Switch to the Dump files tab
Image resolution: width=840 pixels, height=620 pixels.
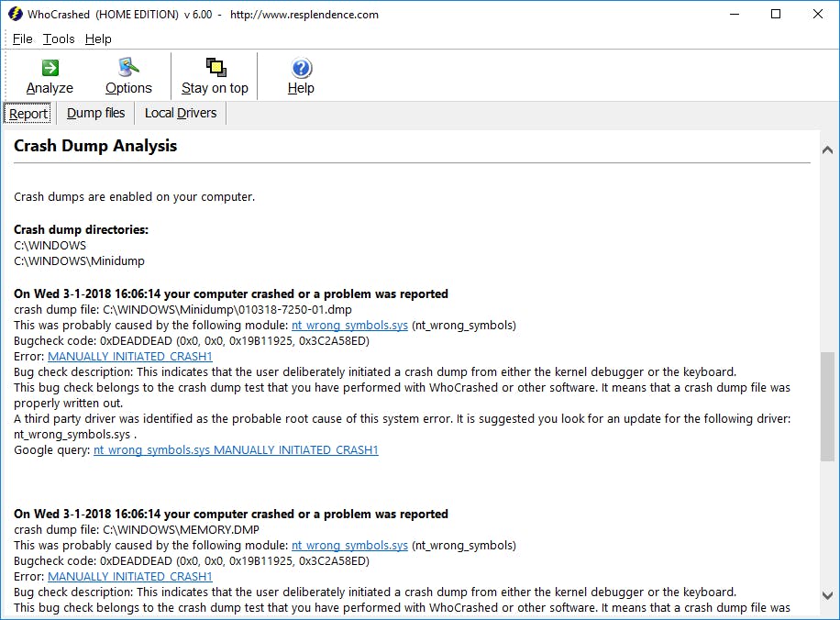95,113
